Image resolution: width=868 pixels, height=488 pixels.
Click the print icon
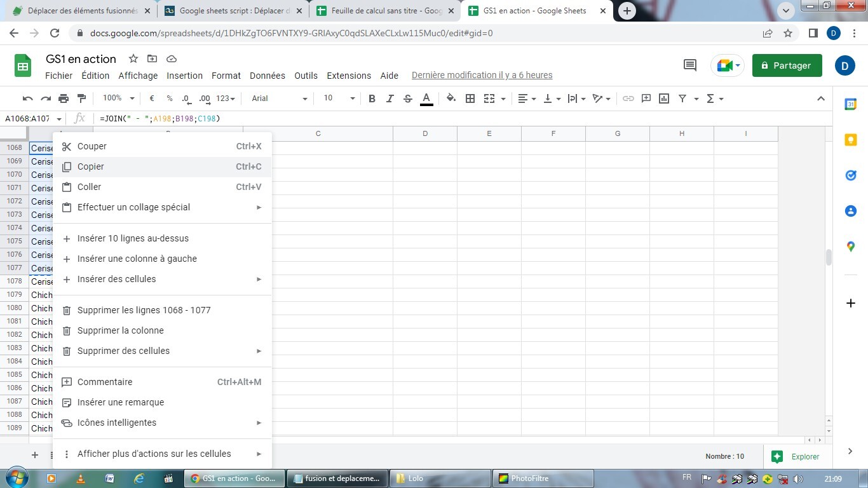tap(64, 98)
